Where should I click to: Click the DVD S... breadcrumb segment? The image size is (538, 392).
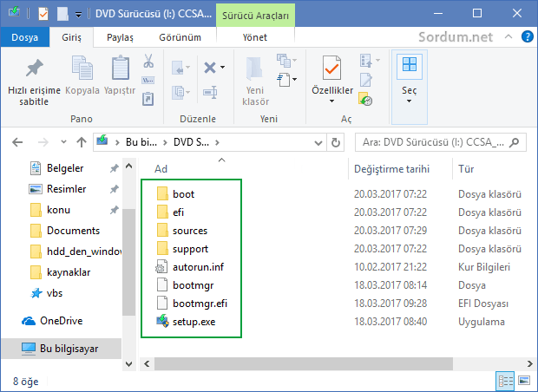click(x=191, y=142)
